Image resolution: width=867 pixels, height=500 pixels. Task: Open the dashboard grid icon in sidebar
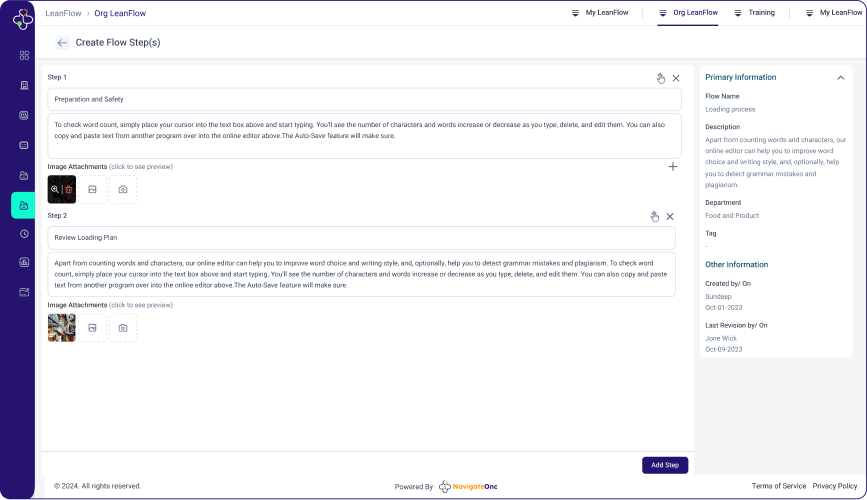(x=24, y=55)
